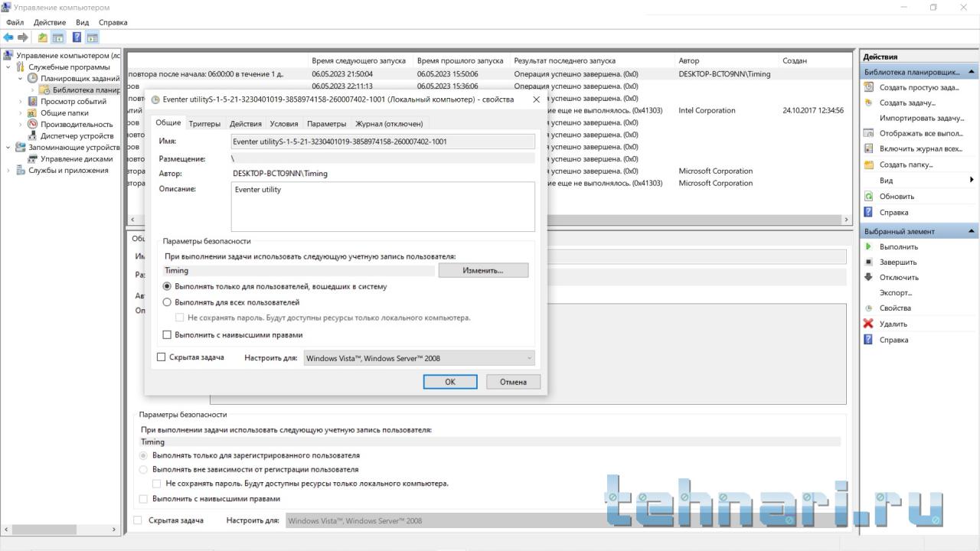Click the 'Отображать все выпол...' action icon
The image size is (980, 551).
point(868,133)
